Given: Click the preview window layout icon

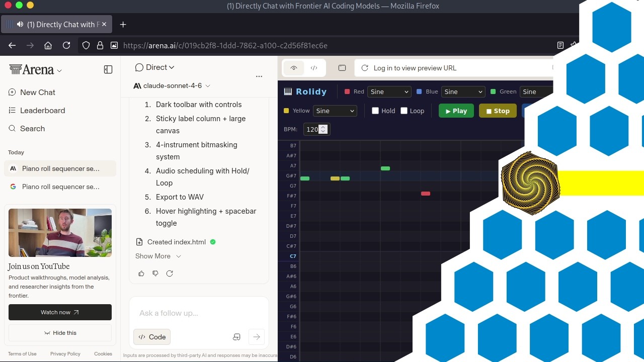Looking at the screenshot, I should point(342,68).
